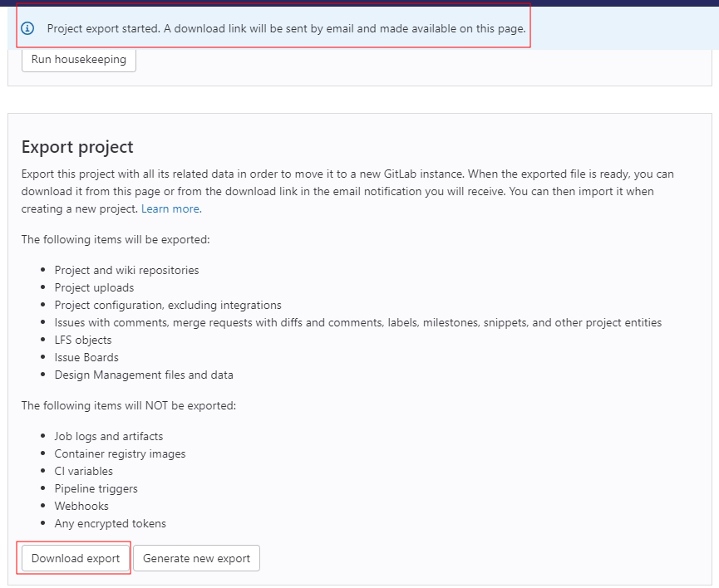Screen dimensions: 719x588
Task: Select 'Job logs and artifacts' list item
Action: click(x=109, y=436)
